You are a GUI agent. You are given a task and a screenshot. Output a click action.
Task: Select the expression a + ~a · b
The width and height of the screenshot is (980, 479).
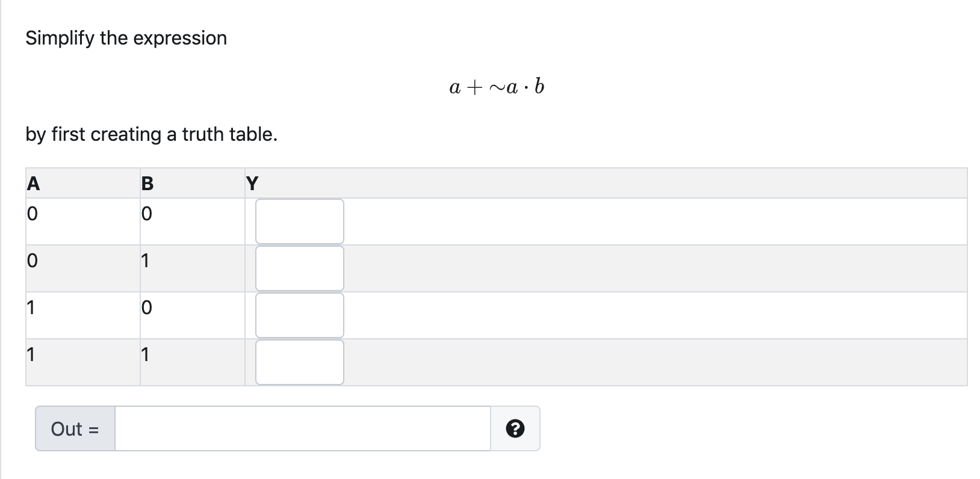pos(496,85)
